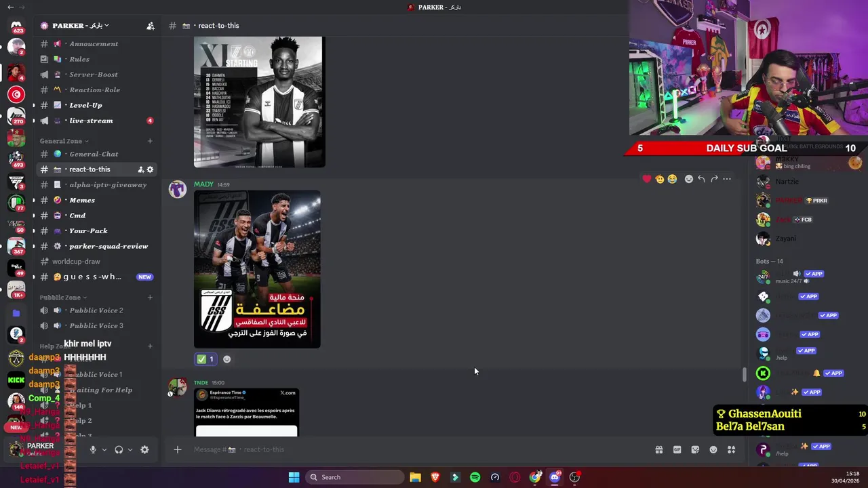Click the TNDE username in chat
The height and width of the screenshot is (488, 868).
[x=201, y=383]
